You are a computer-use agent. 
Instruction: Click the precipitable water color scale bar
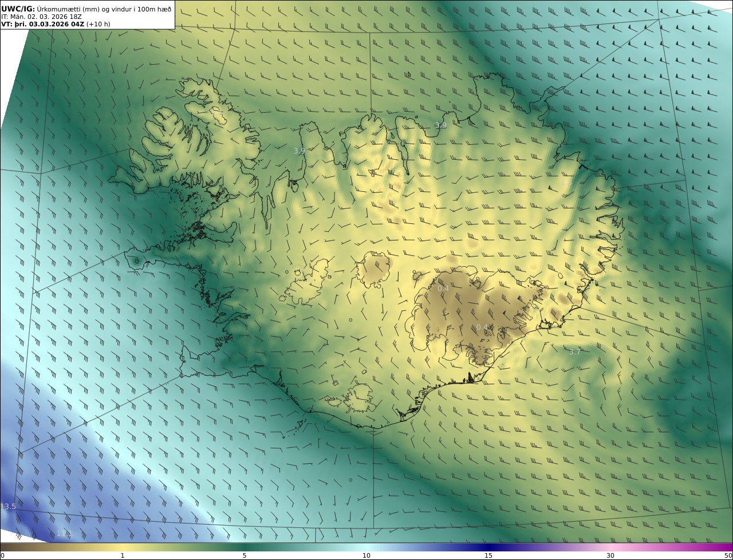pos(366,547)
